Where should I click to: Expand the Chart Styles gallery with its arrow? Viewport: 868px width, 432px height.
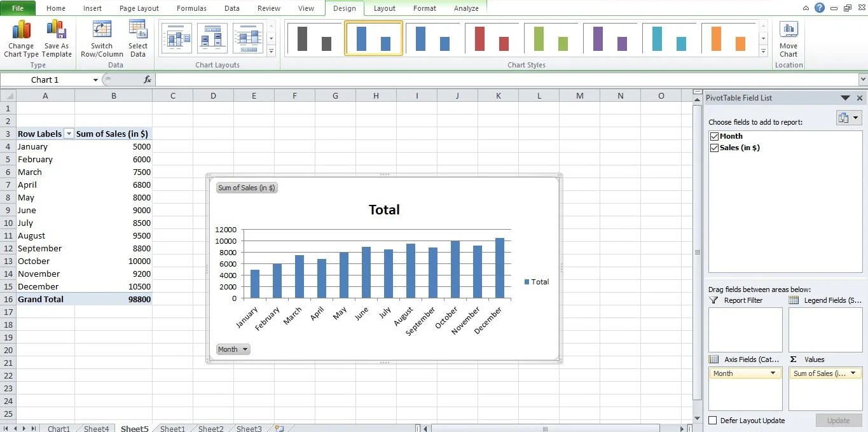pyautogui.click(x=762, y=51)
